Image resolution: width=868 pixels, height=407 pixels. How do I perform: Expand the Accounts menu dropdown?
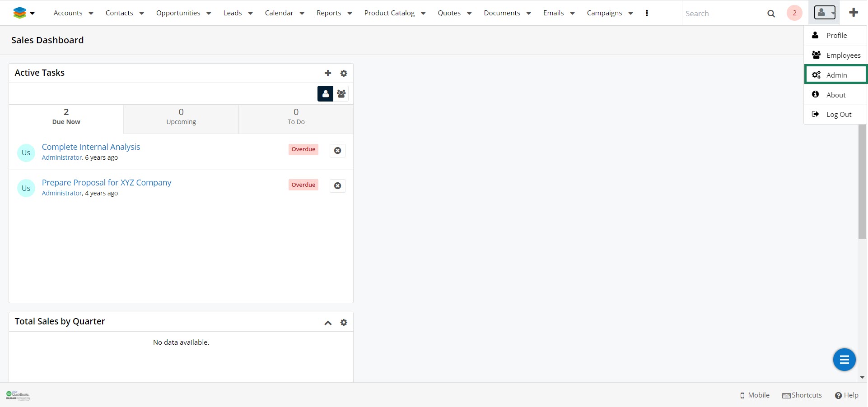(x=91, y=14)
